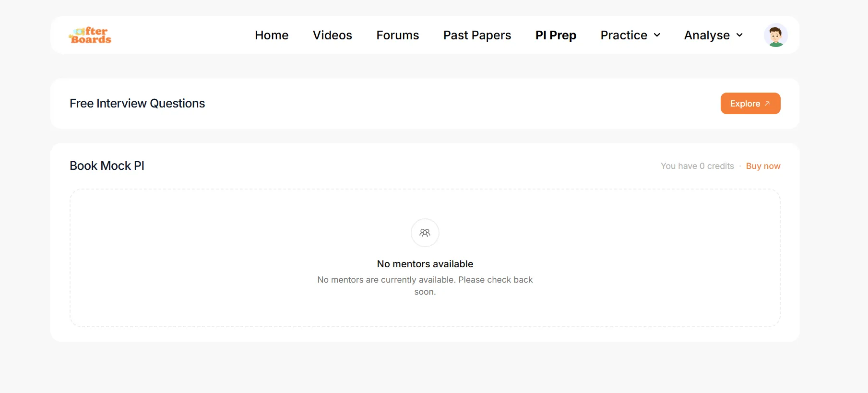This screenshot has width=868, height=393.
Task: Expand the Practice dropdown menu
Action: tap(630, 35)
